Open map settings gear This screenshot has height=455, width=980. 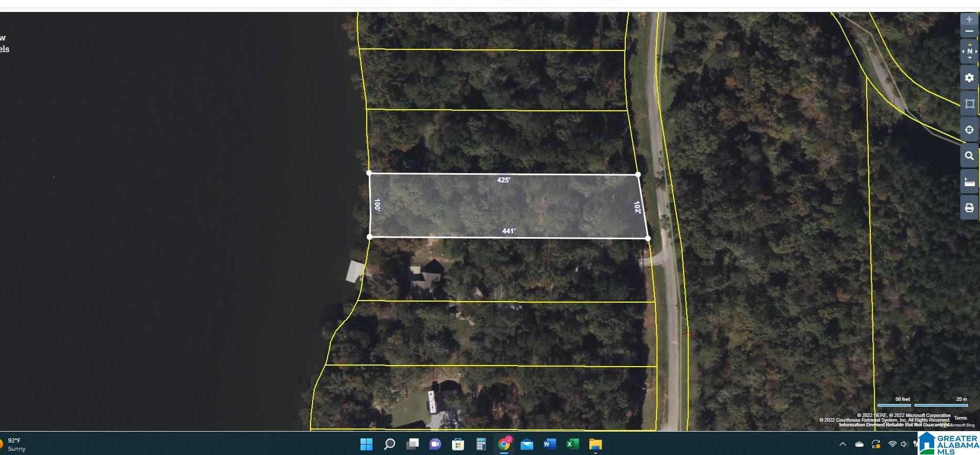pos(969,77)
